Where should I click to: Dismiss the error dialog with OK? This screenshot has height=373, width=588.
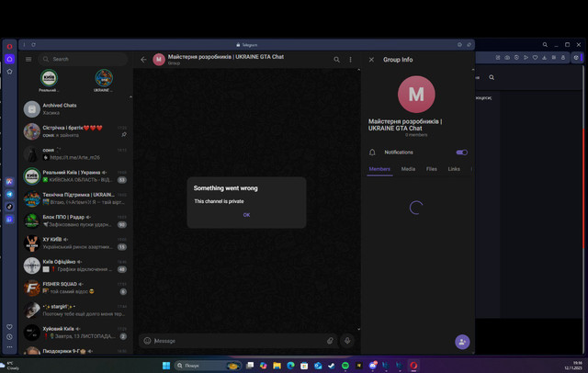coord(246,215)
